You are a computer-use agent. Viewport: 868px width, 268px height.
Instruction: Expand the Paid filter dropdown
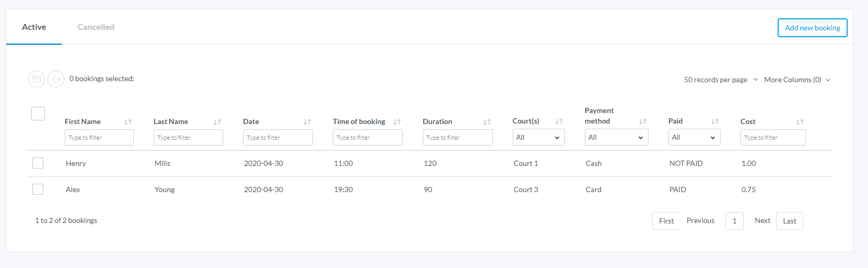click(x=694, y=138)
